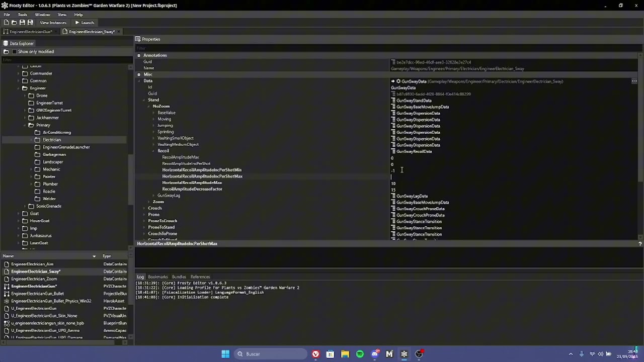Expand the Mechanic folder arrow
Screen dimensions: 644x362
click(31, 169)
